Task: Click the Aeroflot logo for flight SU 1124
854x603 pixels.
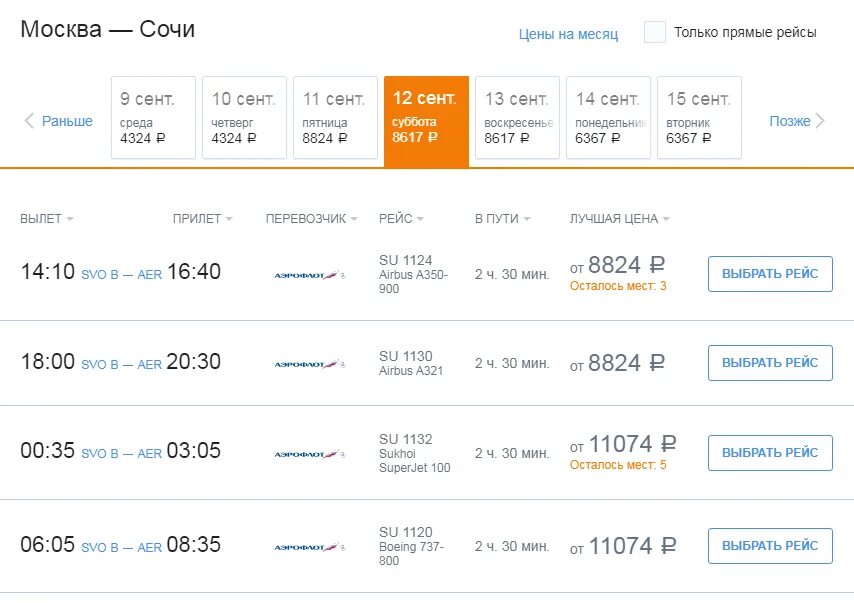Action: click(x=308, y=275)
